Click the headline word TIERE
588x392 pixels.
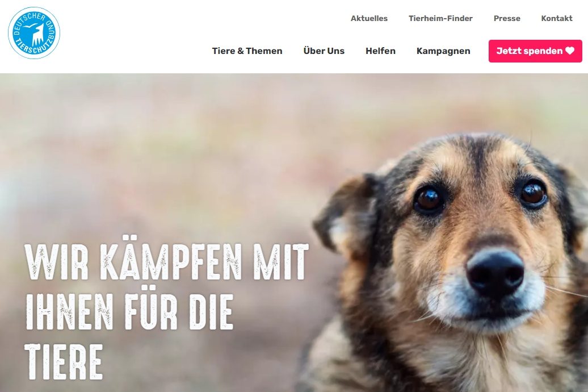[x=64, y=361]
